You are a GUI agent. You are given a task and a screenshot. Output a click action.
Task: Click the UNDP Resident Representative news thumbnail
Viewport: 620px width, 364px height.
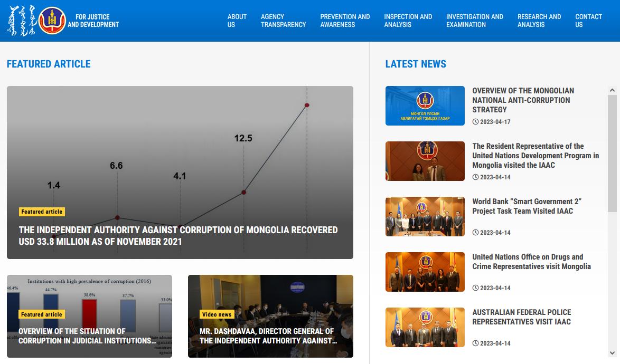[x=425, y=161]
